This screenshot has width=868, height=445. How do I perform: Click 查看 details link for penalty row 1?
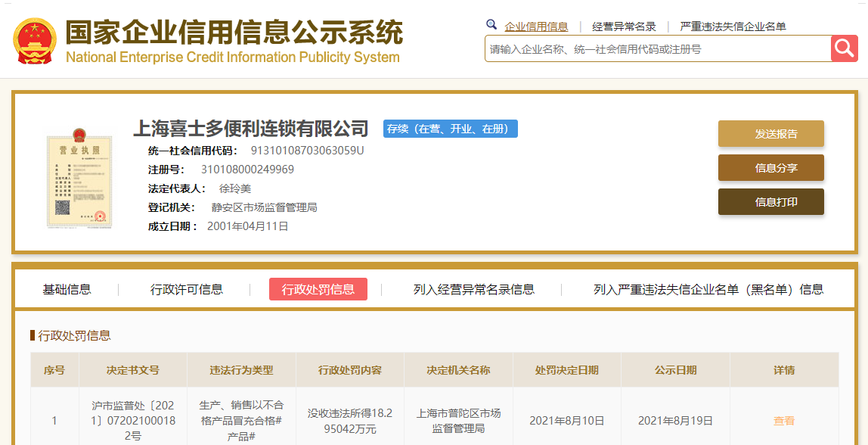(x=784, y=421)
